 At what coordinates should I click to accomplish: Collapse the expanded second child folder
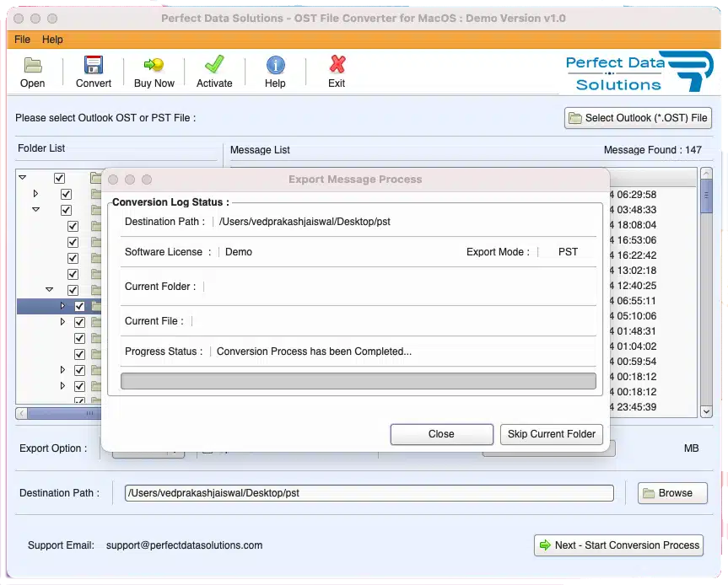(35, 209)
